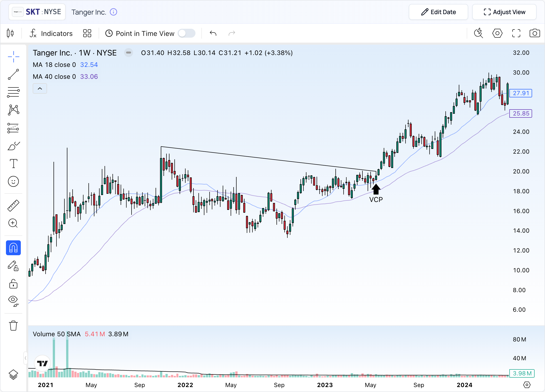Open time axis settings gear icon
The image size is (545, 392).
pos(527,385)
